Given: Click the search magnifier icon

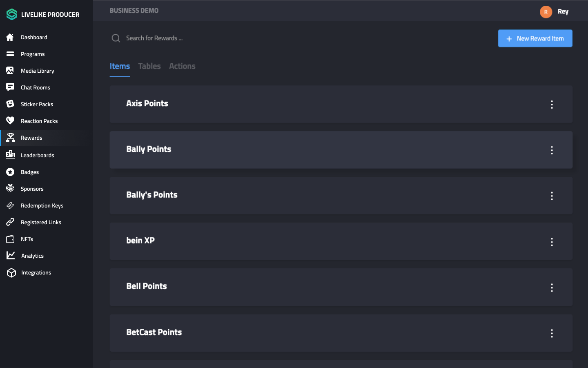Looking at the screenshot, I should [116, 38].
